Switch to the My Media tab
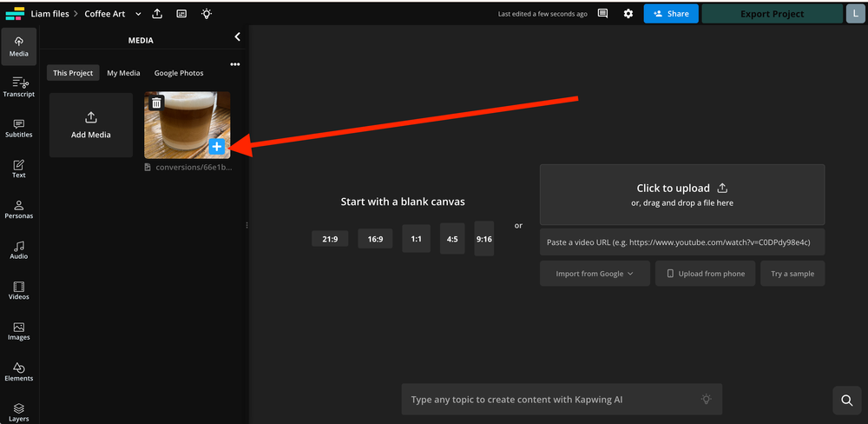 tap(123, 73)
